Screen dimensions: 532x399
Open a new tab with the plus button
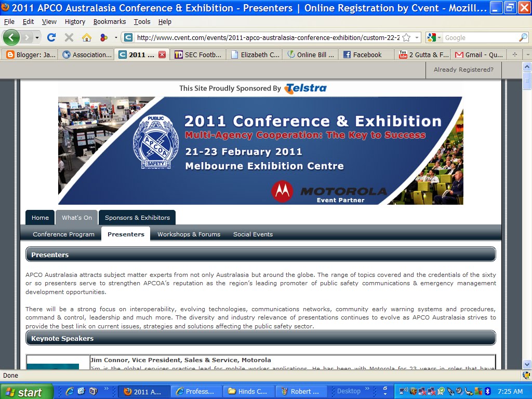click(515, 55)
